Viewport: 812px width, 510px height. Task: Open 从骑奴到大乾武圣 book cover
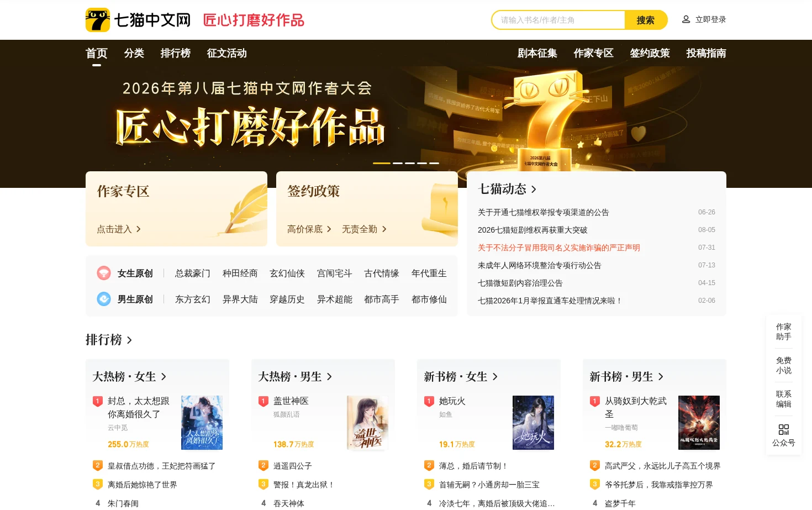pos(699,423)
